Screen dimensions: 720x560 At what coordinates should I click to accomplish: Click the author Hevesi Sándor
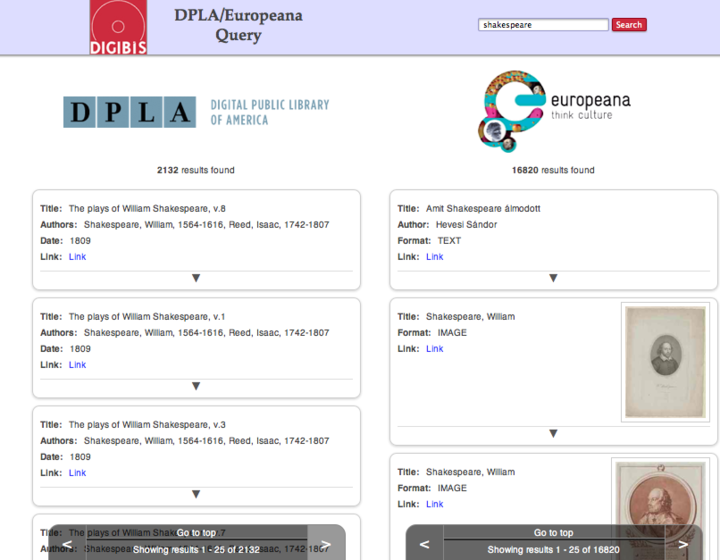(x=466, y=225)
